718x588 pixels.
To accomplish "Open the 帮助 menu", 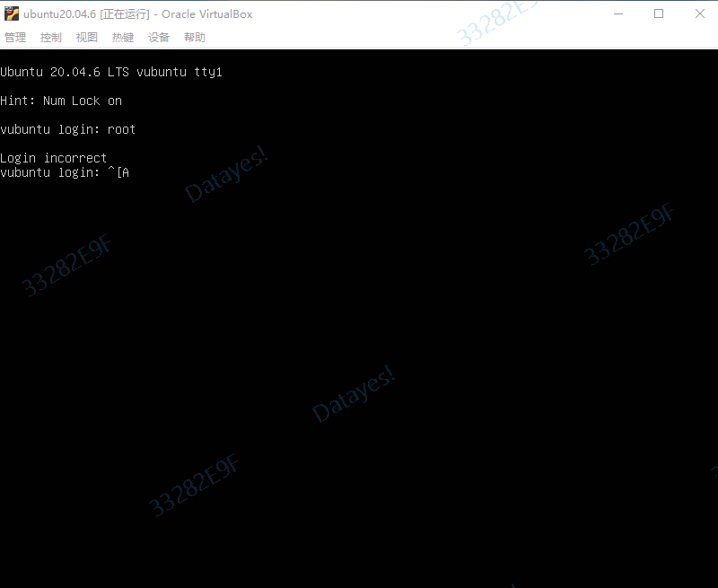I will pos(195,38).
